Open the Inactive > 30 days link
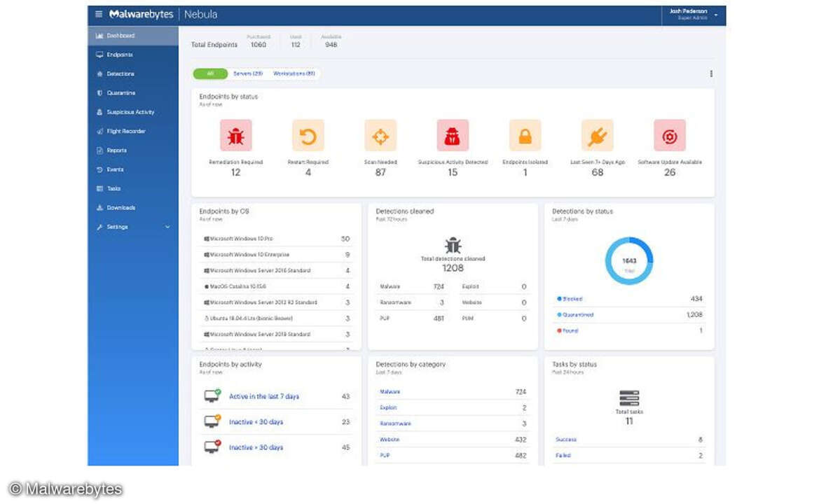 tap(256, 447)
